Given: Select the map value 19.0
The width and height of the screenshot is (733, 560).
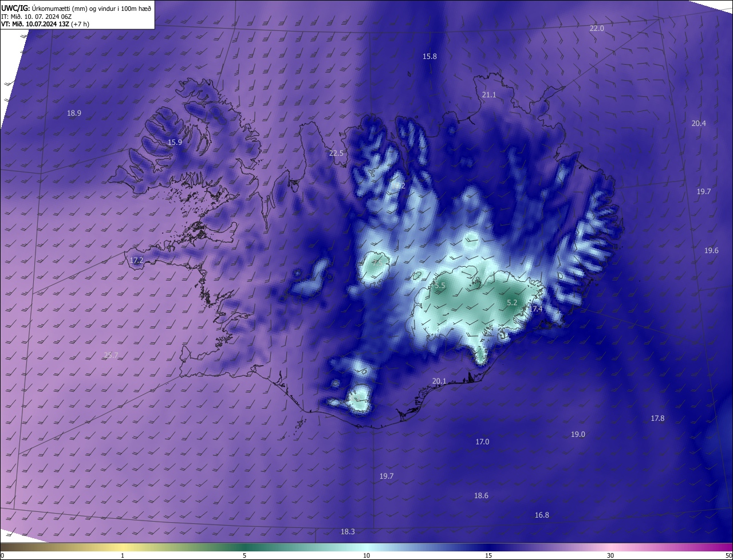Looking at the screenshot, I should pyautogui.click(x=578, y=434).
